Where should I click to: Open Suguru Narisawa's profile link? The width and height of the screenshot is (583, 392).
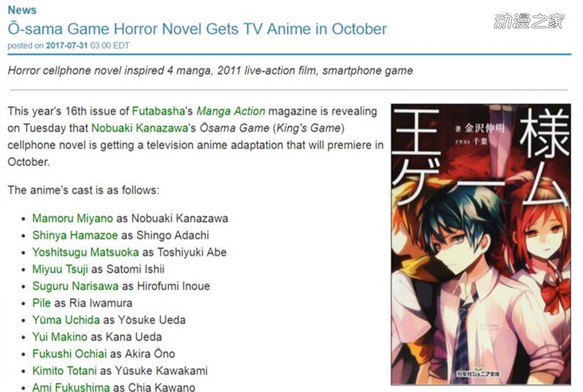point(75,286)
